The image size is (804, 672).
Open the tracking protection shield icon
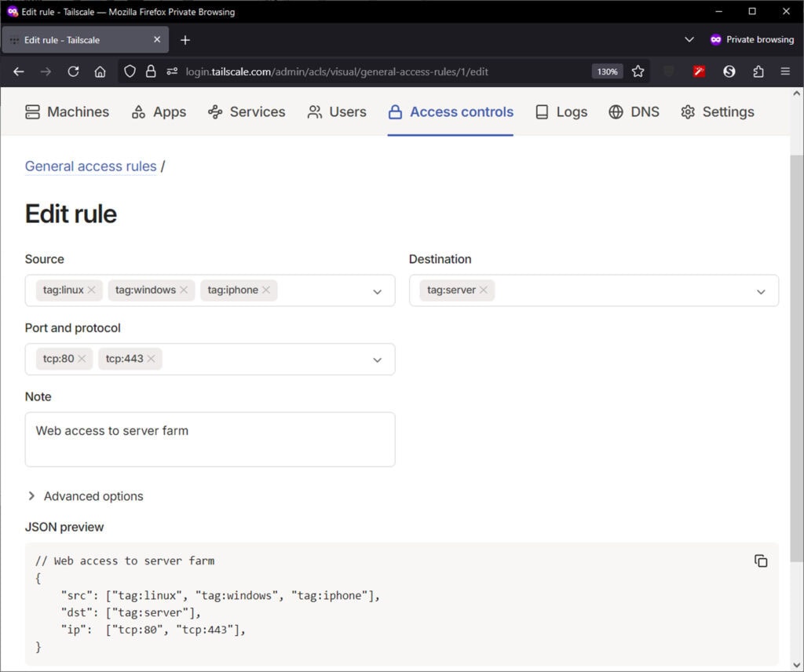coord(130,71)
